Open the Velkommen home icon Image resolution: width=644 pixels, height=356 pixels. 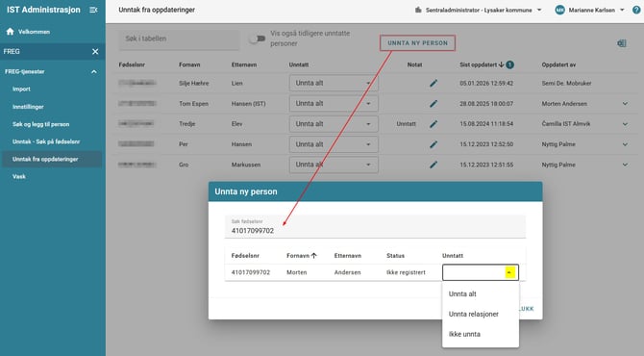[x=11, y=32]
